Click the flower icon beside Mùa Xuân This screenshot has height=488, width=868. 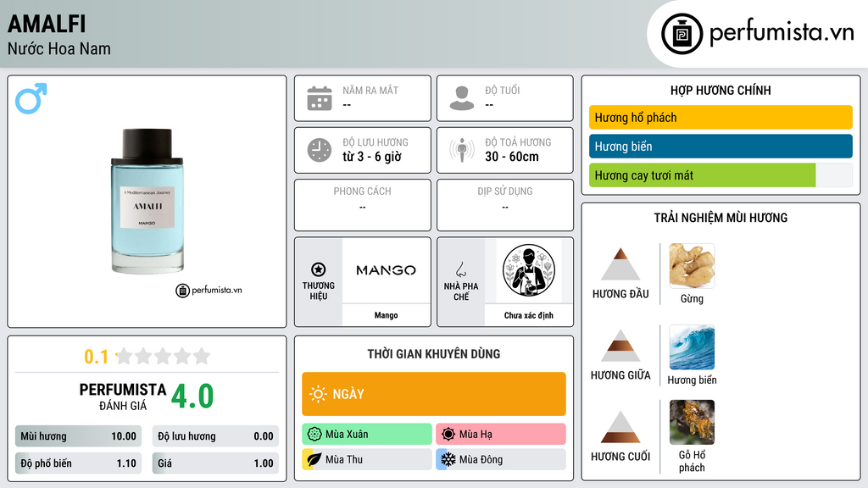(314, 435)
